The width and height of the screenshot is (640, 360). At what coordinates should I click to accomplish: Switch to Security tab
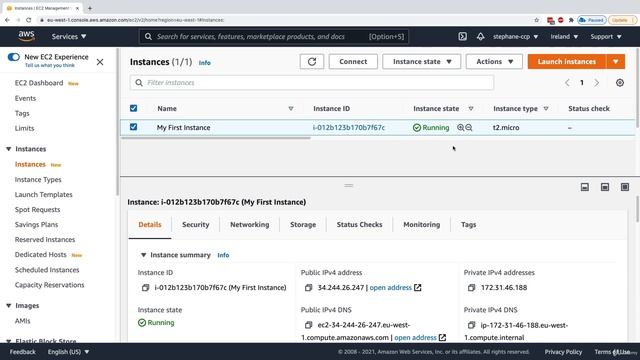coord(196,224)
